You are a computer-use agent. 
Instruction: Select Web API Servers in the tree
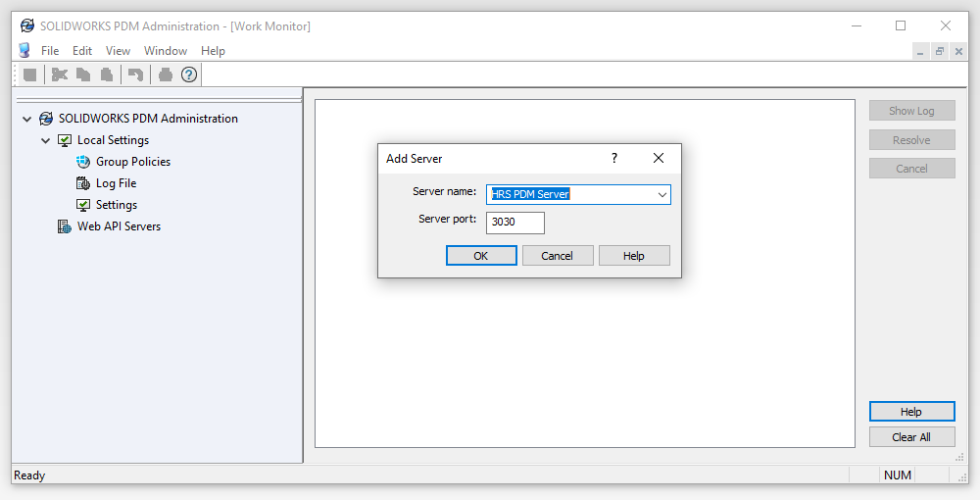[119, 226]
